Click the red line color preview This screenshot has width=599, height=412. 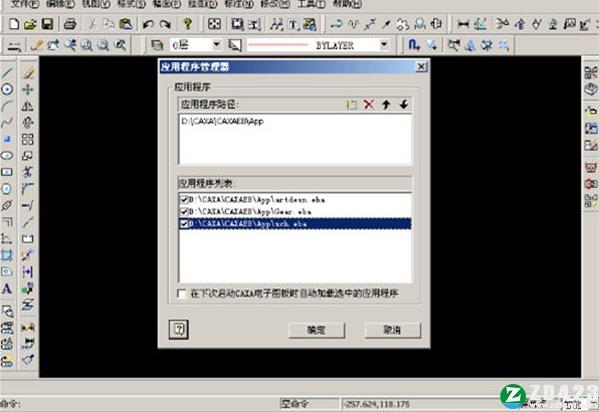pos(278,45)
